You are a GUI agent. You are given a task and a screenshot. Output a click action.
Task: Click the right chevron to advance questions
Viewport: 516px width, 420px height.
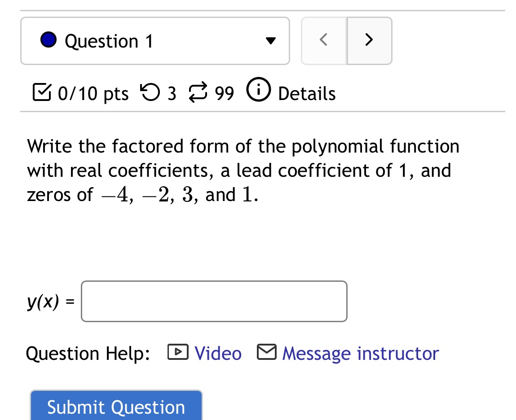pos(369,40)
